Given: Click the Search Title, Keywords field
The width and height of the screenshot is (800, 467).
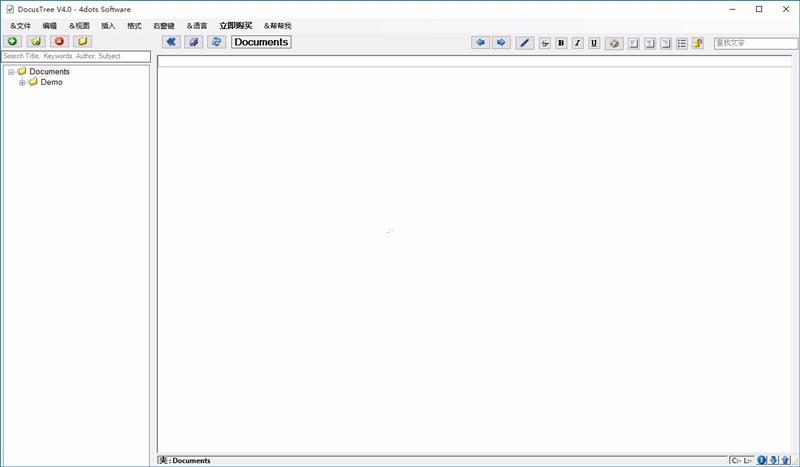Looking at the screenshot, I should tap(75, 56).
